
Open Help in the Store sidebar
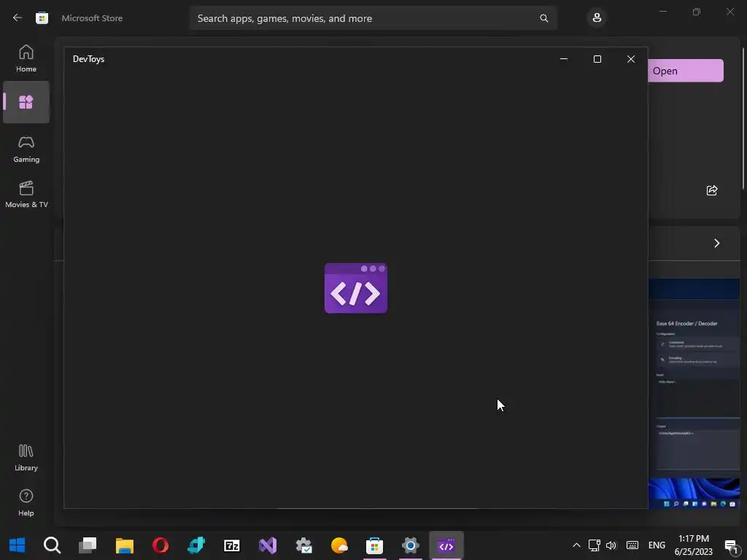pos(26,502)
